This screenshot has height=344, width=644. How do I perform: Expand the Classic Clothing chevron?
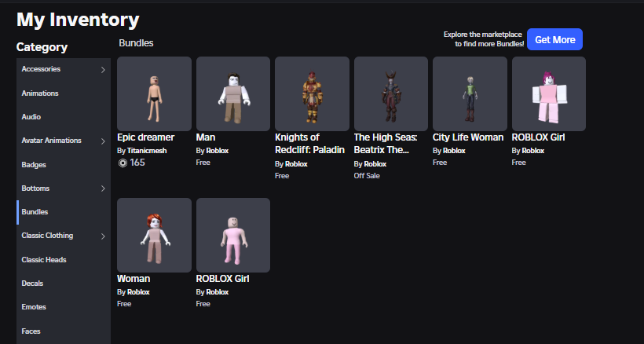[103, 236]
